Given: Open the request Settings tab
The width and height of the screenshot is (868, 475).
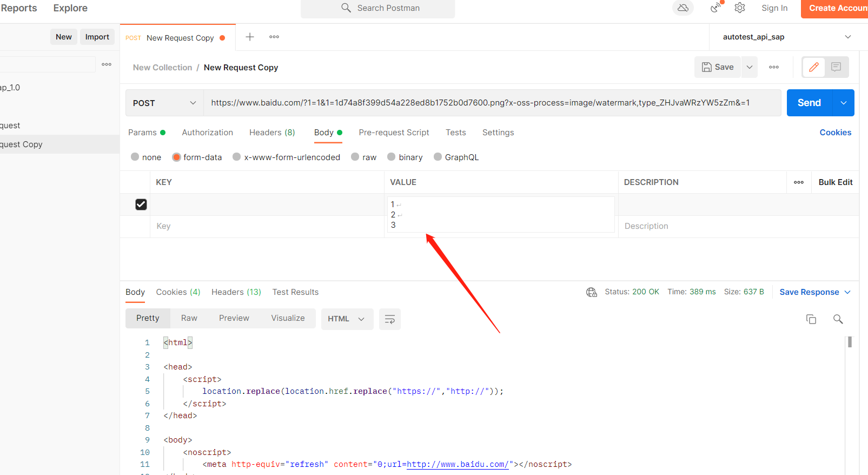Looking at the screenshot, I should click(x=498, y=133).
